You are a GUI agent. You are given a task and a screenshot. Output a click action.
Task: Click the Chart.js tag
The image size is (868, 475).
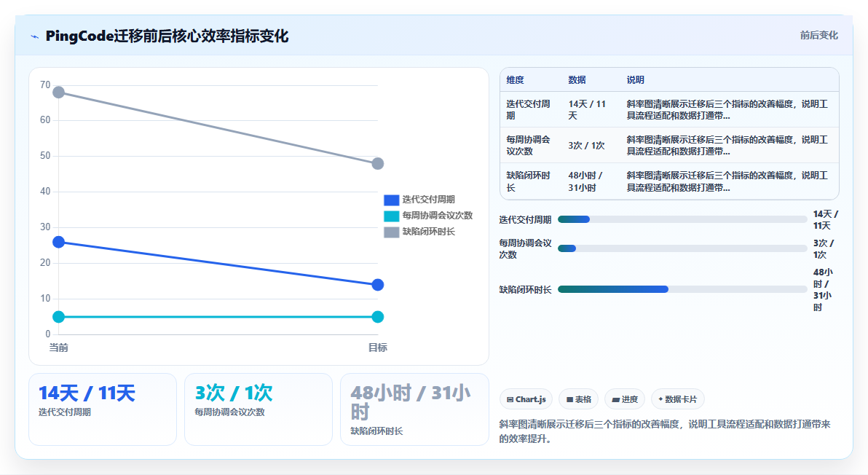[526, 399]
